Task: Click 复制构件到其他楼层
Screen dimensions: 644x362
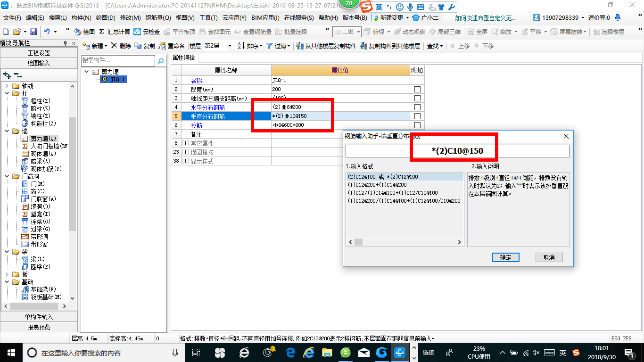Action: click(390, 46)
